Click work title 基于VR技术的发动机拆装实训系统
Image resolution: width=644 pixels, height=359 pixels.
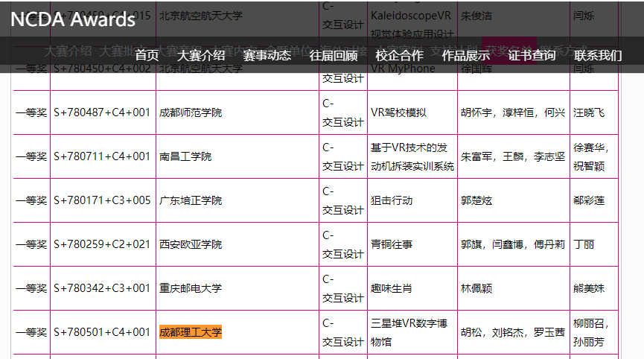[412, 156]
